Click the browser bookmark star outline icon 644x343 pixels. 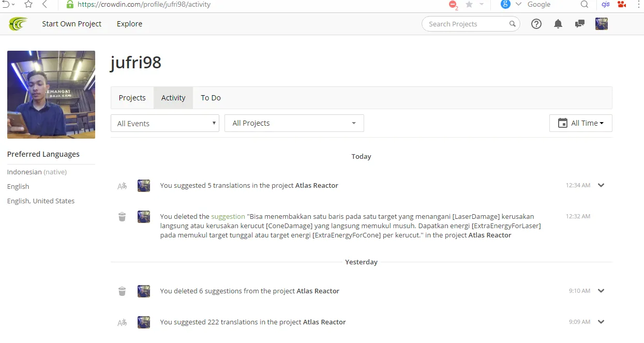28,4
